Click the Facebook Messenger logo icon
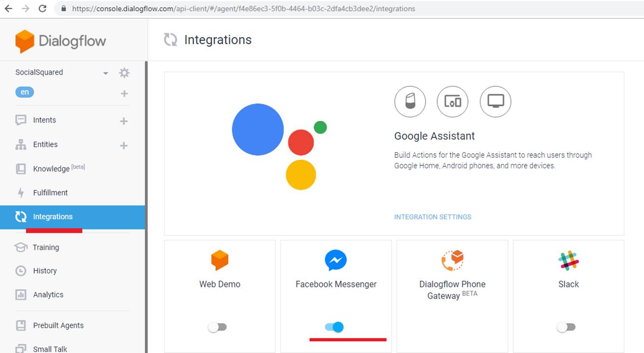The height and width of the screenshot is (353, 644). coord(335,260)
